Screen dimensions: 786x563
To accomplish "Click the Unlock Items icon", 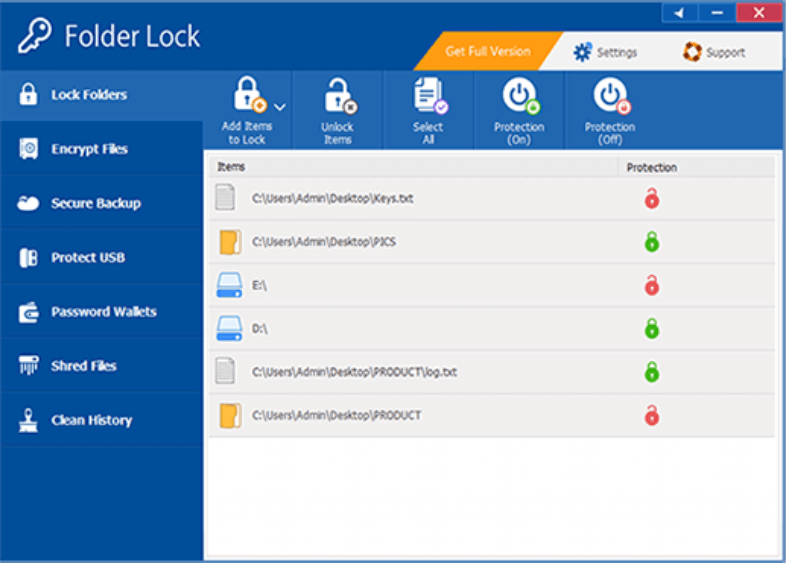I will click(x=341, y=96).
